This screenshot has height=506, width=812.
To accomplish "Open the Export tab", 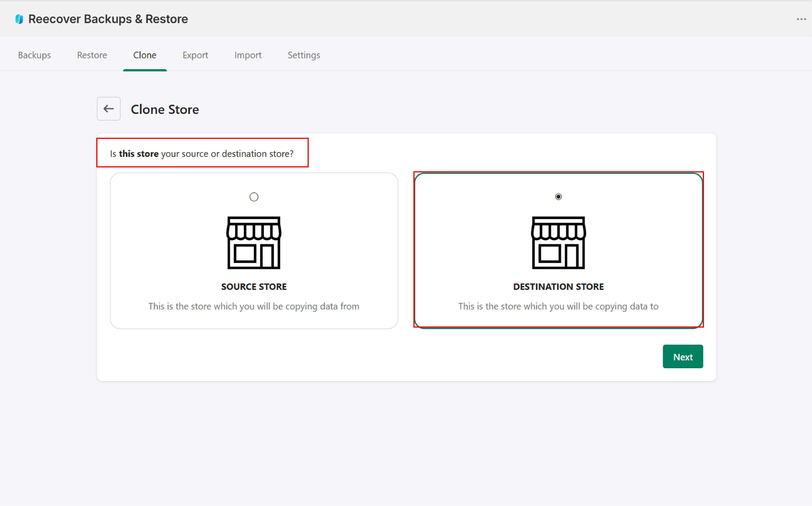I will [x=195, y=55].
